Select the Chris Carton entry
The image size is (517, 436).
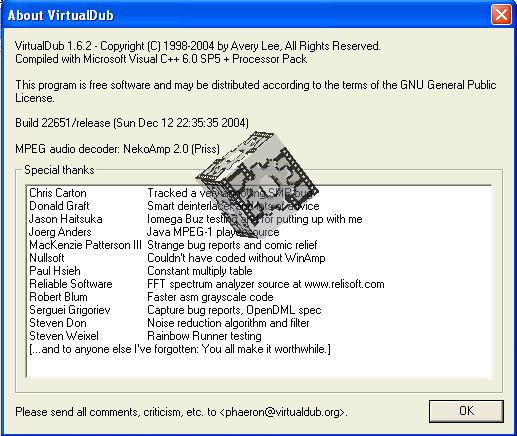point(258,193)
